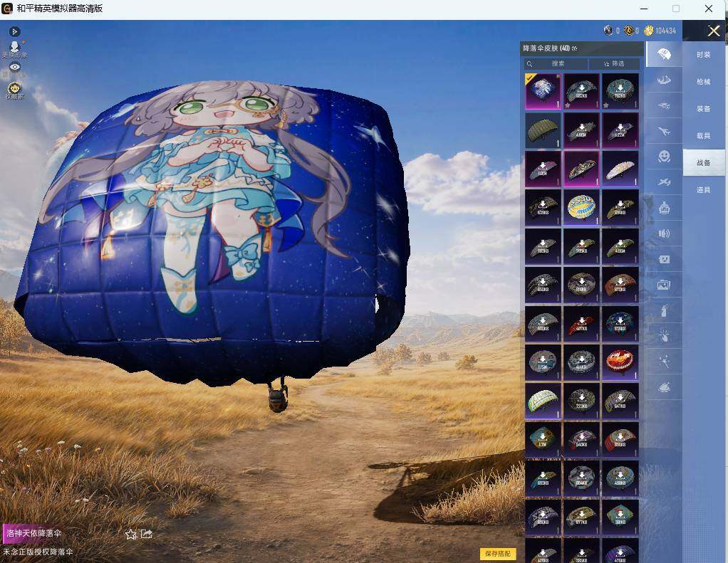Click the gold token currency icon
Screen dimensions: 728x563
(629, 31)
